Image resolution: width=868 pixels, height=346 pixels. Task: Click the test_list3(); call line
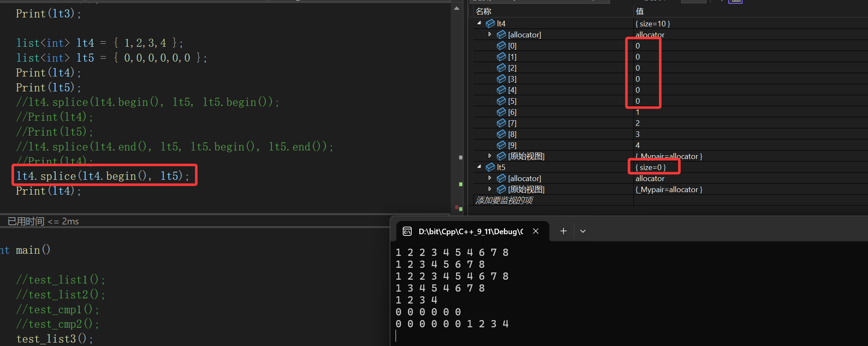pyautogui.click(x=55, y=339)
